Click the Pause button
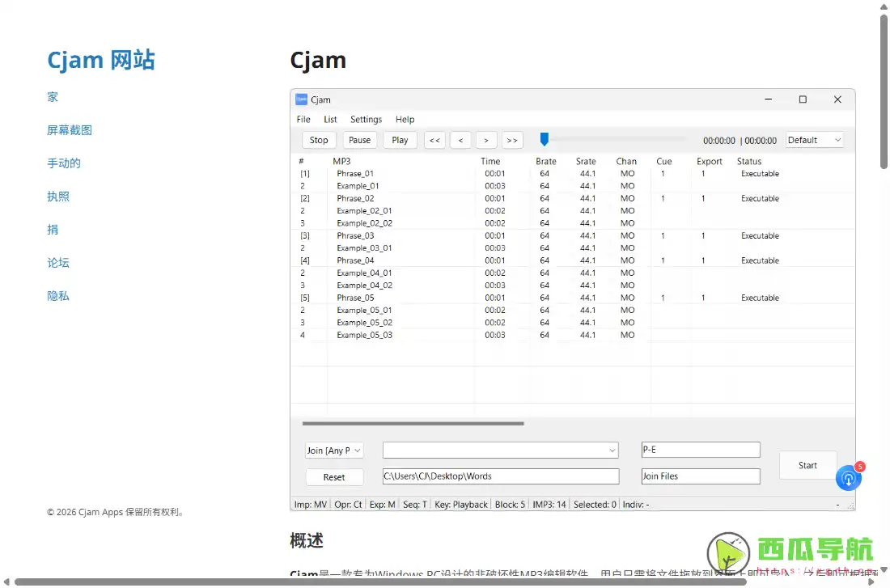Viewport: 890px width, 588px height. pos(359,140)
